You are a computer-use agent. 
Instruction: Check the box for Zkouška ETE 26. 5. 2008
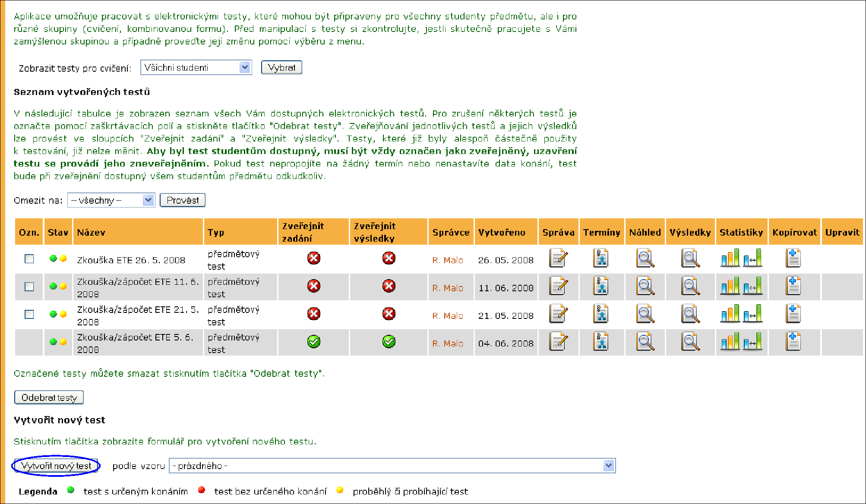(29, 258)
